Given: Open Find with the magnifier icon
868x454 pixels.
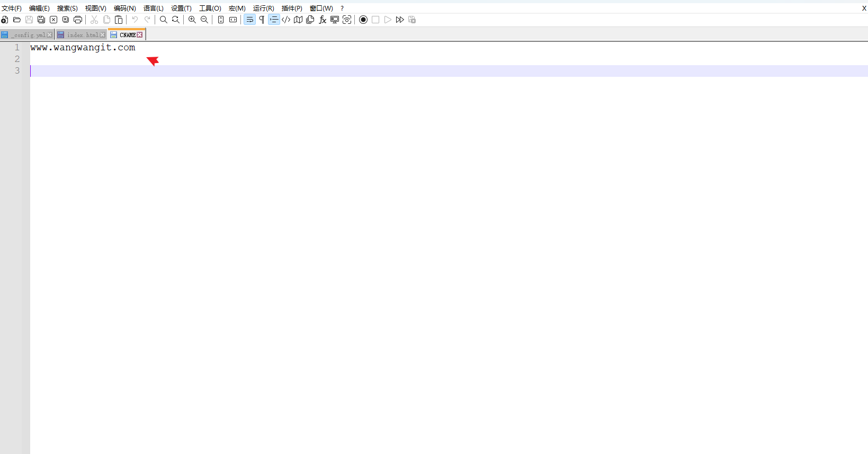Looking at the screenshot, I should [x=164, y=20].
